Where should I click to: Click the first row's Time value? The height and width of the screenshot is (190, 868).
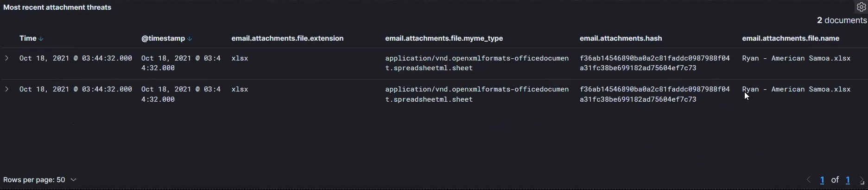click(x=76, y=58)
